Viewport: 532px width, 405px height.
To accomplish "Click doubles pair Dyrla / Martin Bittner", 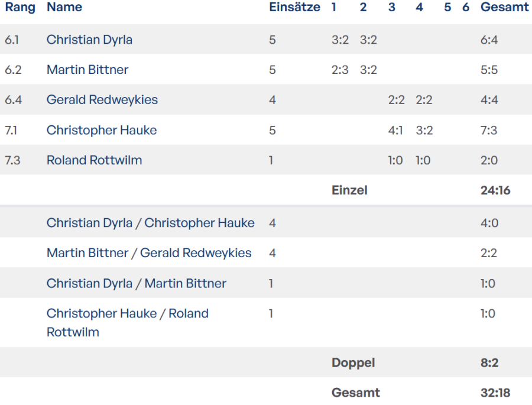I will point(136,283).
